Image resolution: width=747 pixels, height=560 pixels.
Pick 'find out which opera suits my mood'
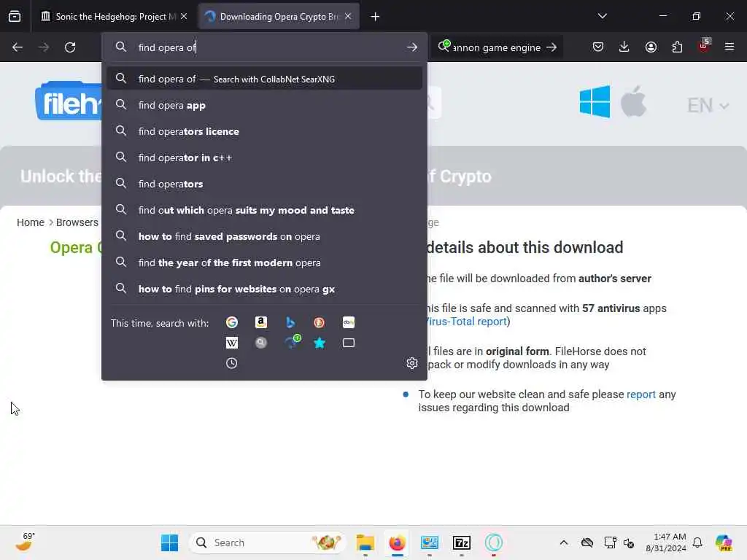(264, 210)
